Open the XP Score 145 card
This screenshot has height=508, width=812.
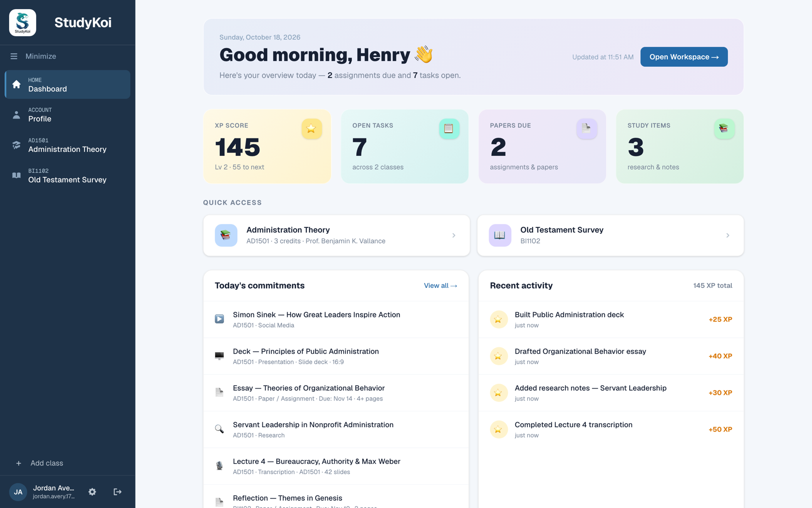click(267, 146)
